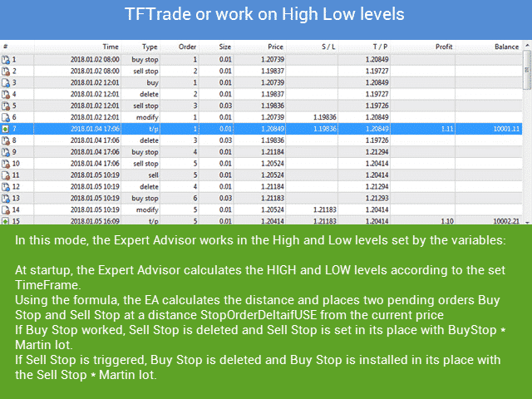This screenshot has height=399, width=532.
Task: Sort the table by Time column header
Action: pyautogui.click(x=110, y=47)
